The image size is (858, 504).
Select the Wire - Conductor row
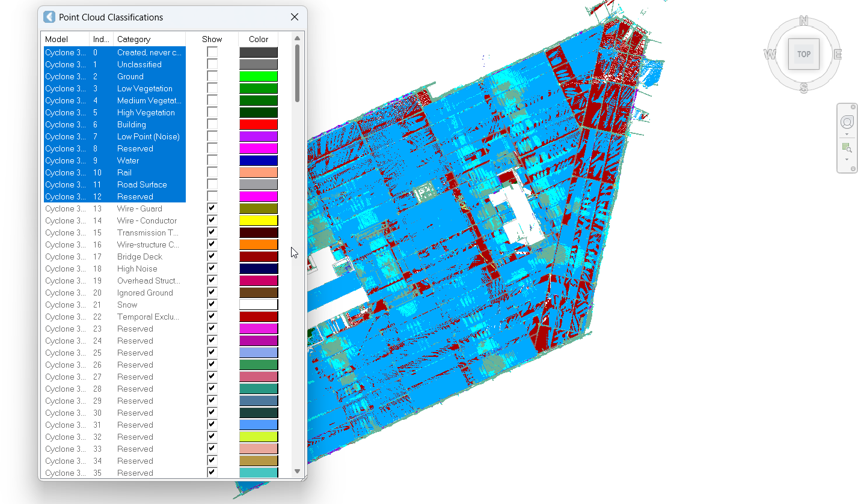[x=147, y=220]
